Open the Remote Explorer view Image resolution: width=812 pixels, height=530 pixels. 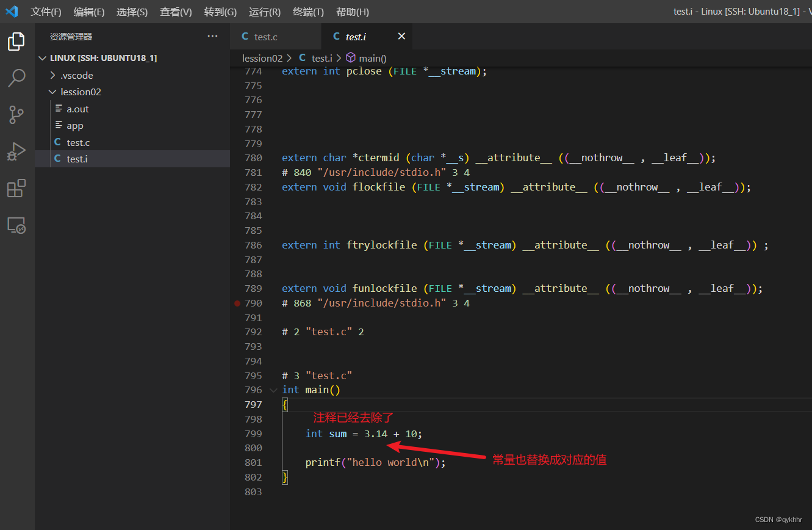(x=16, y=225)
